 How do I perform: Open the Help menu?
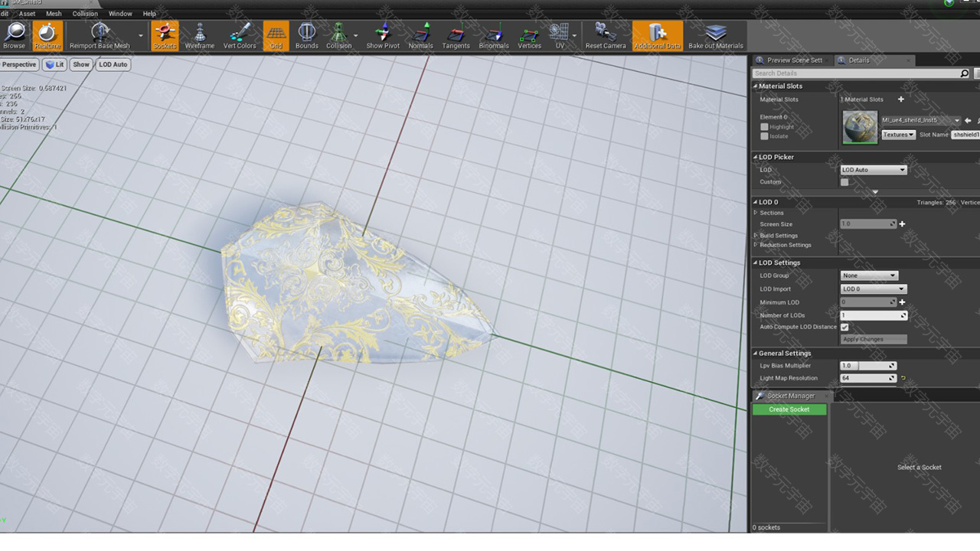pyautogui.click(x=149, y=14)
